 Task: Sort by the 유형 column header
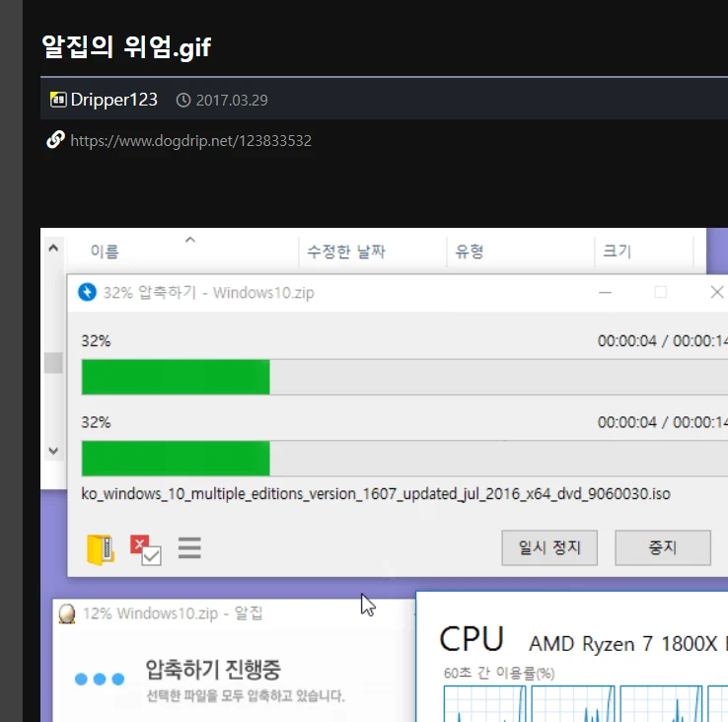(x=470, y=252)
